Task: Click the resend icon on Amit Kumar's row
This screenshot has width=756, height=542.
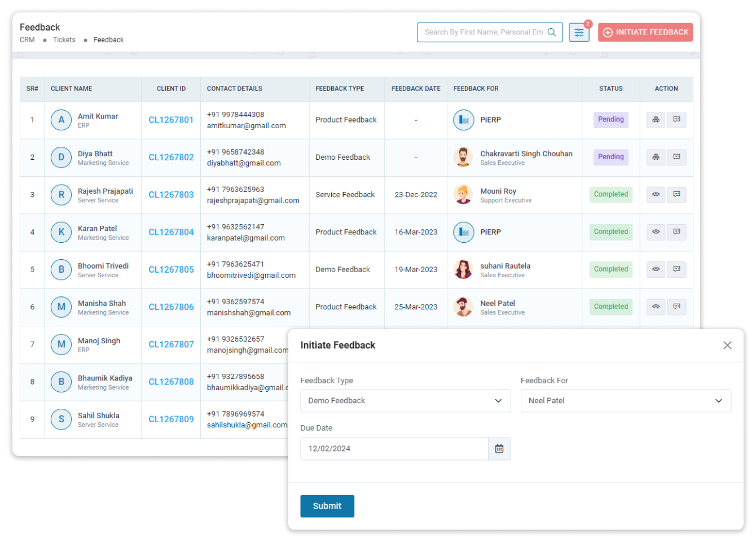Action: pos(656,119)
